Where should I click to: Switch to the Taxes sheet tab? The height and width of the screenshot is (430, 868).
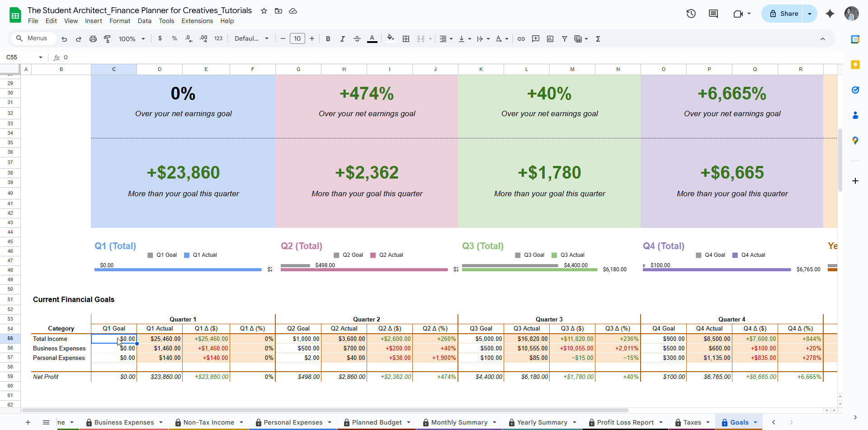692,422
